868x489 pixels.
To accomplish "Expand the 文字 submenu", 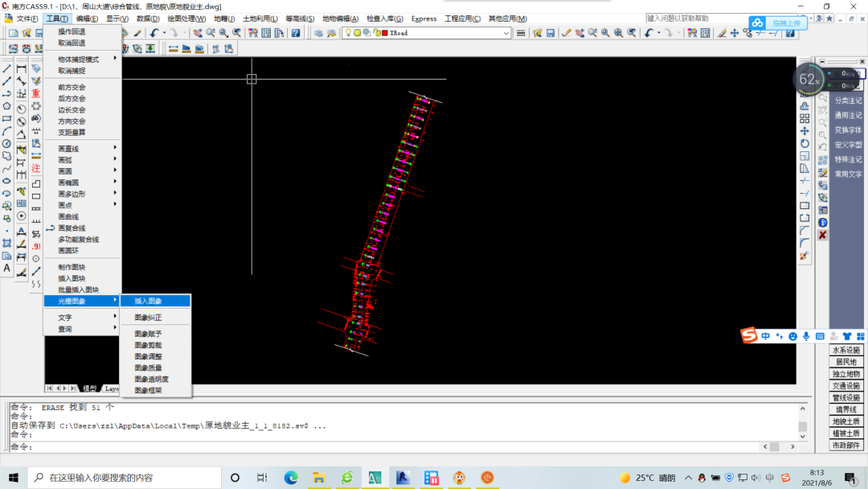I will click(83, 318).
